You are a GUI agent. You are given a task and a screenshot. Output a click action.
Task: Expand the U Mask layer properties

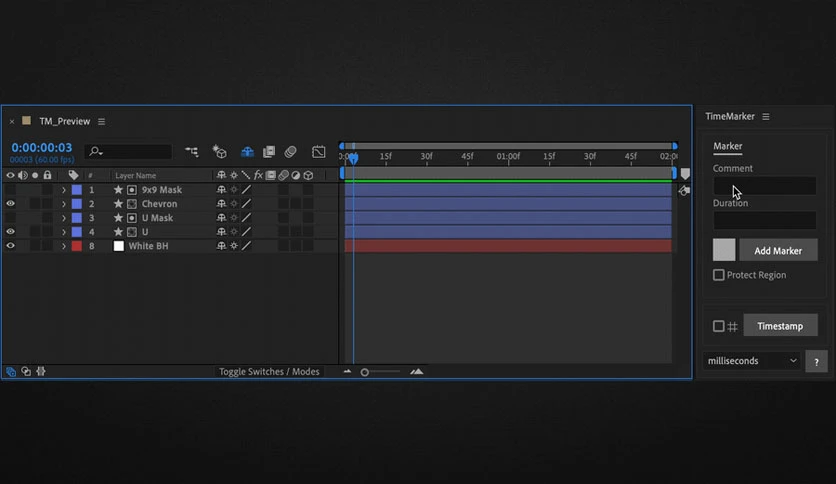click(63, 217)
